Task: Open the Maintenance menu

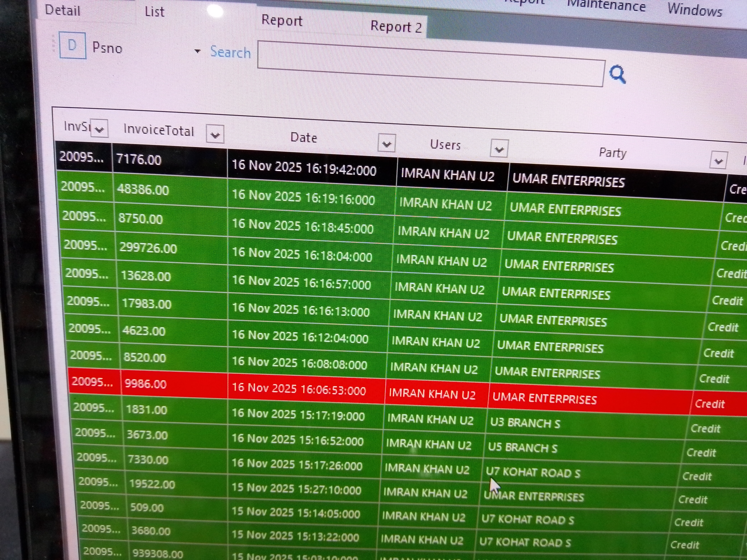Action: [606, 6]
